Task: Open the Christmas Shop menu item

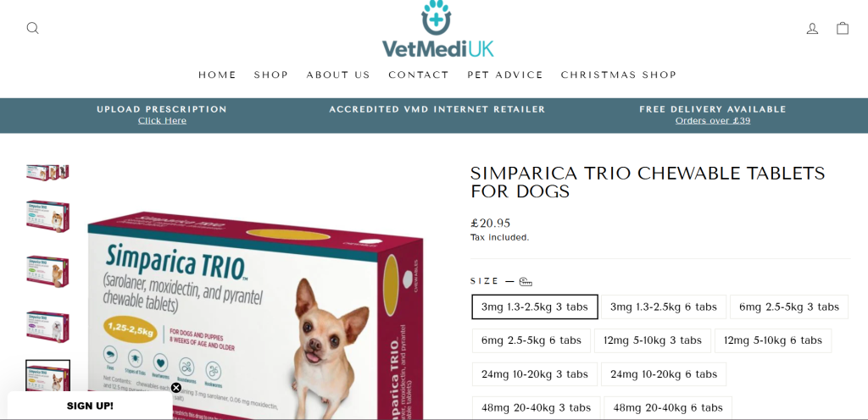Action: tap(619, 75)
